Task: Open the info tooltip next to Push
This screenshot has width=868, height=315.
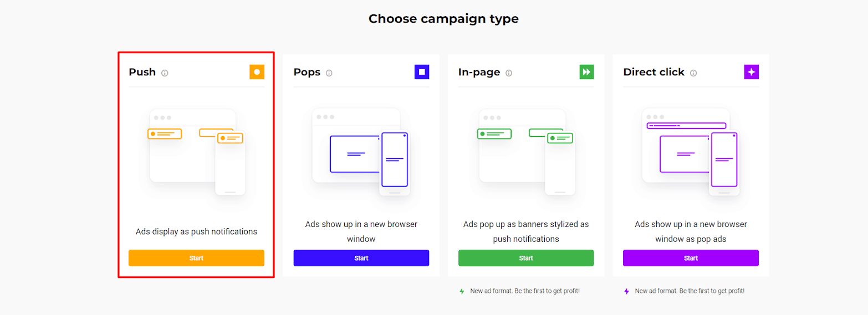Action: point(165,73)
